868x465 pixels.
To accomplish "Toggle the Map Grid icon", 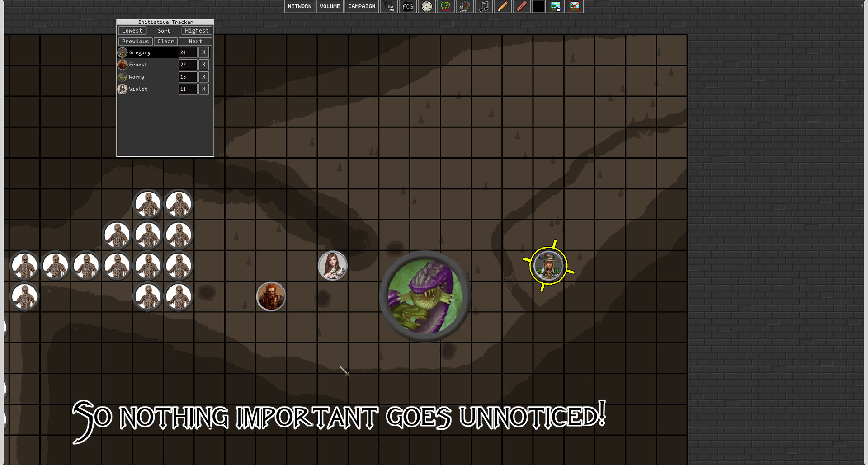I will pyautogui.click(x=389, y=7).
